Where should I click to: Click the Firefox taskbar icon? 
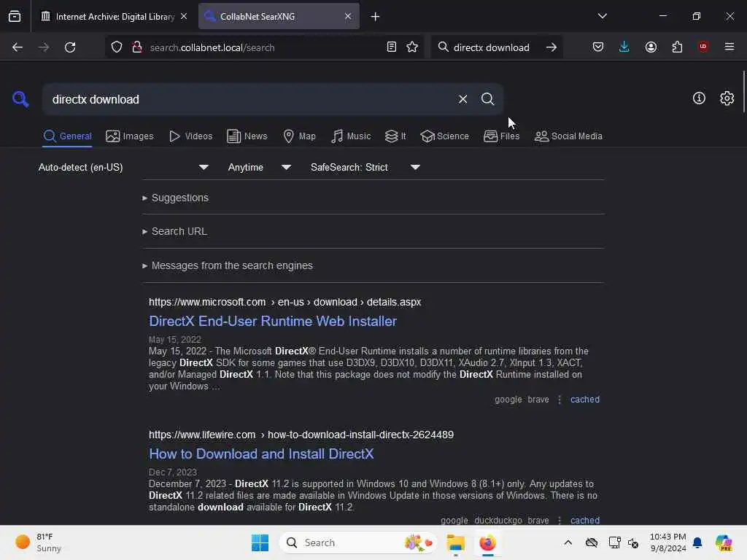(487, 542)
